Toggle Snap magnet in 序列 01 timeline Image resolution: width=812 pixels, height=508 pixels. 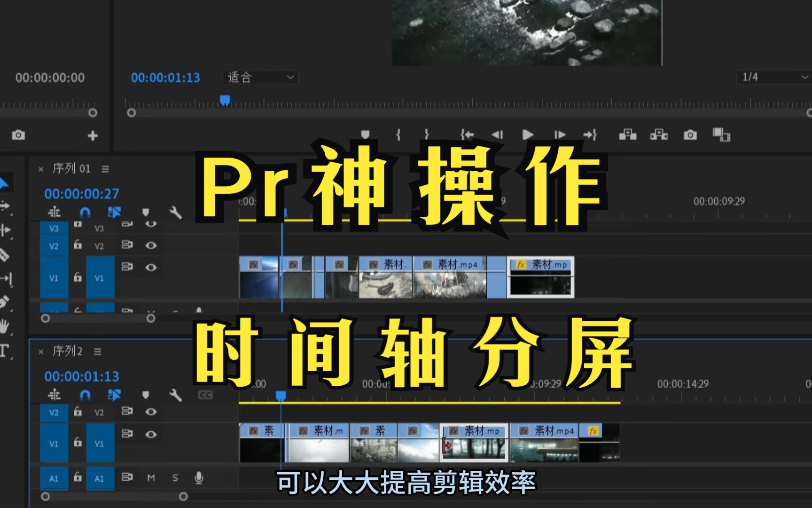tap(85, 213)
